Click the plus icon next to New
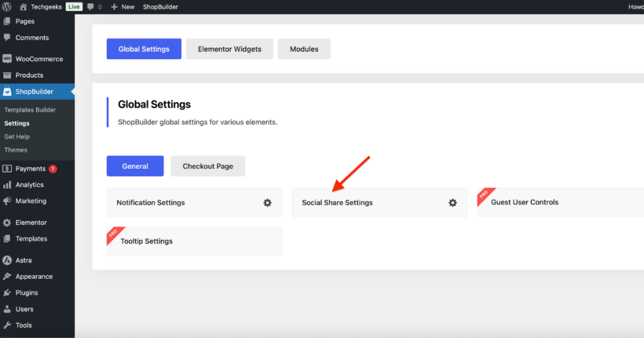644x338 pixels. click(114, 6)
